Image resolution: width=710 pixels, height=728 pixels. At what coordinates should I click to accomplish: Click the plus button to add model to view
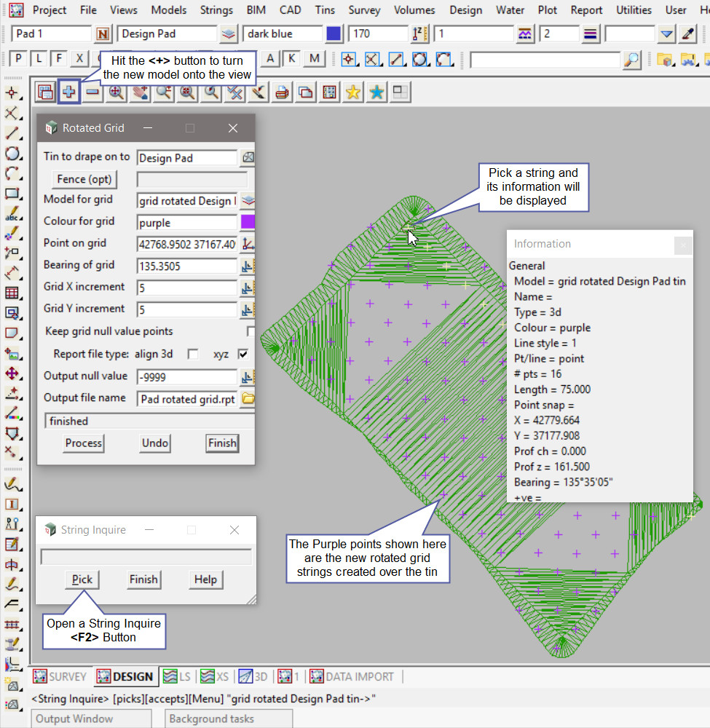tap(69, 92)
